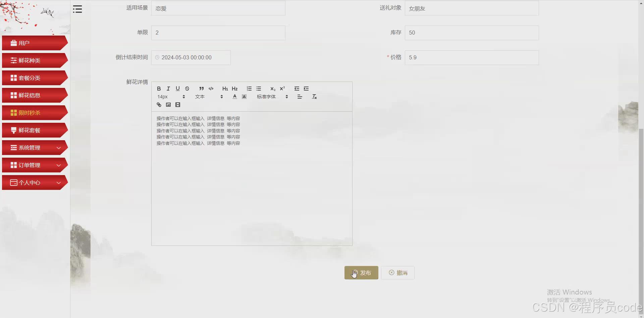Apply Heading 1 style
Screen dimensions: 644x318
[x=225, y=89]
